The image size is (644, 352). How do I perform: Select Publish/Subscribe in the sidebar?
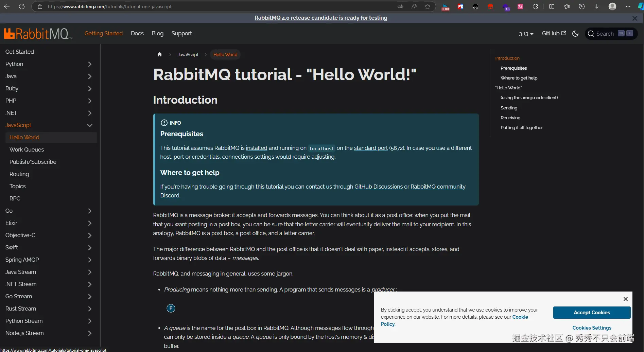tap(33, 162)
